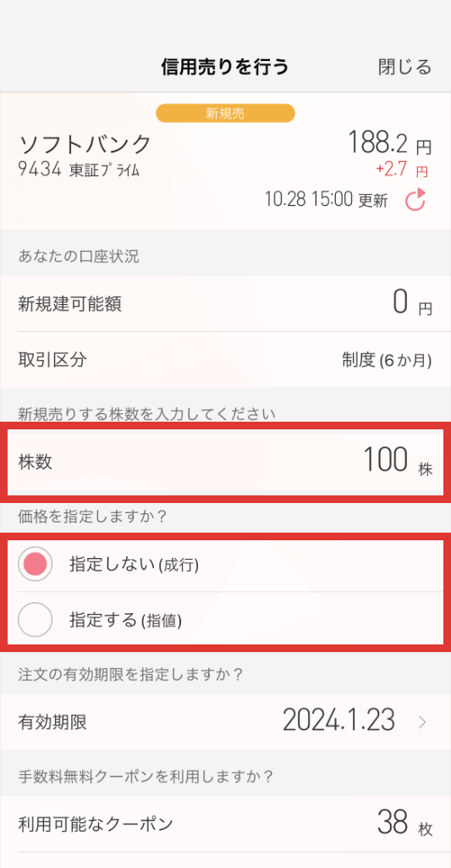This screenshot has width=451, height=868.
Task: Tap the 指定しない (成行) label text
Action: [134, 564]
